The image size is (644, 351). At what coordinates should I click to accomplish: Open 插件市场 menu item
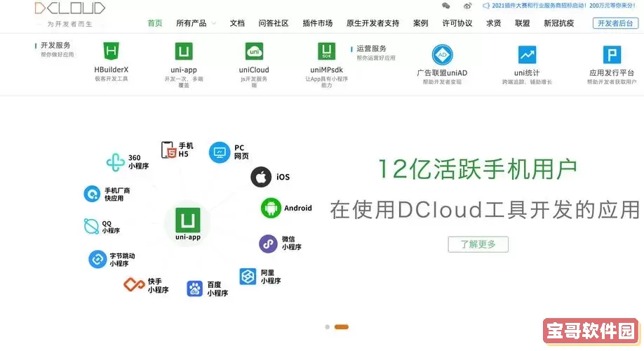click(x=318, y=23)
